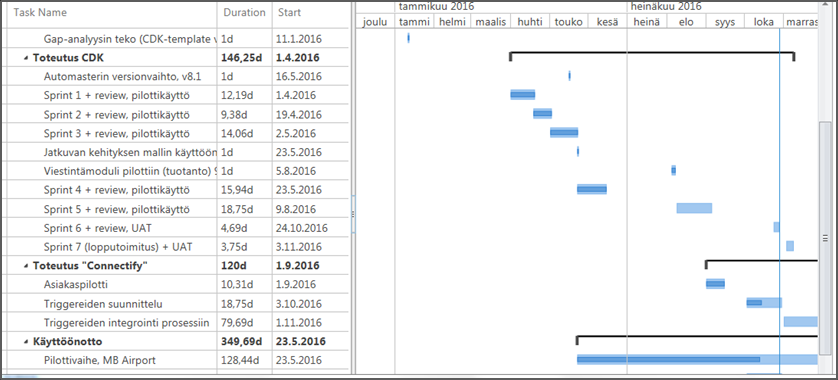The height and width of the screenshot is (380, 838).
Task: Select Sprint 2 + review task name
Action: click(x=117, y=115)
